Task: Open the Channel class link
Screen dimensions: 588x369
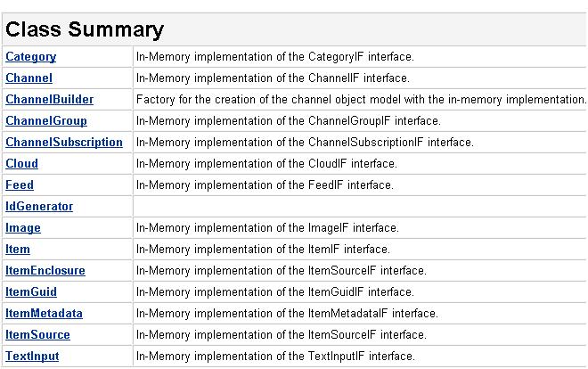Action: coord(29,78)
